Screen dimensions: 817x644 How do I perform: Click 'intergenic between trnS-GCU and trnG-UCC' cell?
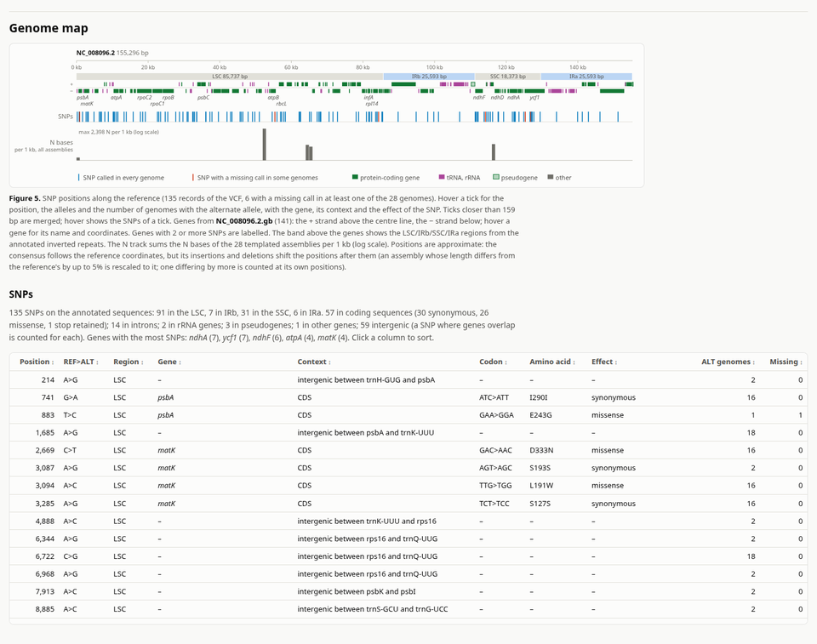tap(373, 609)
